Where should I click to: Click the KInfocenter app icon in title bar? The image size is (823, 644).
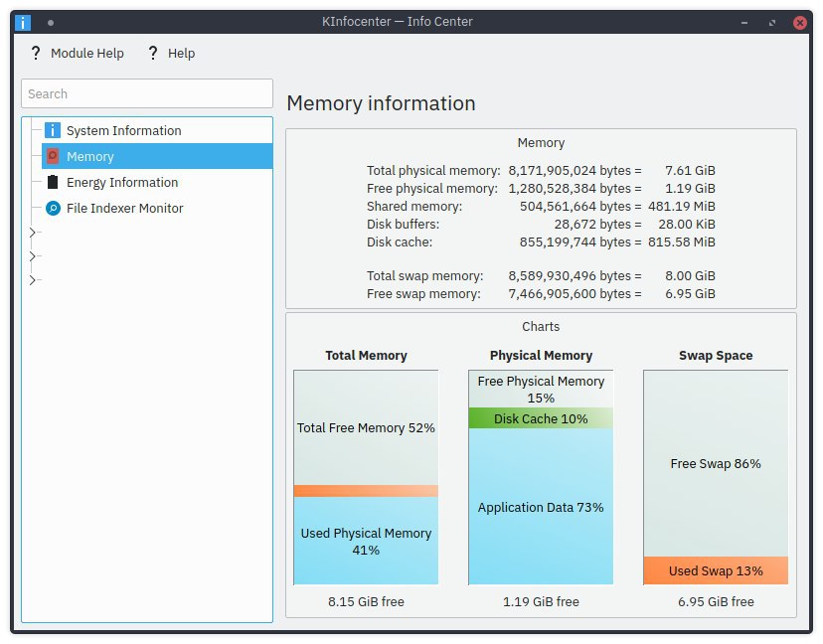pos(23,22)
